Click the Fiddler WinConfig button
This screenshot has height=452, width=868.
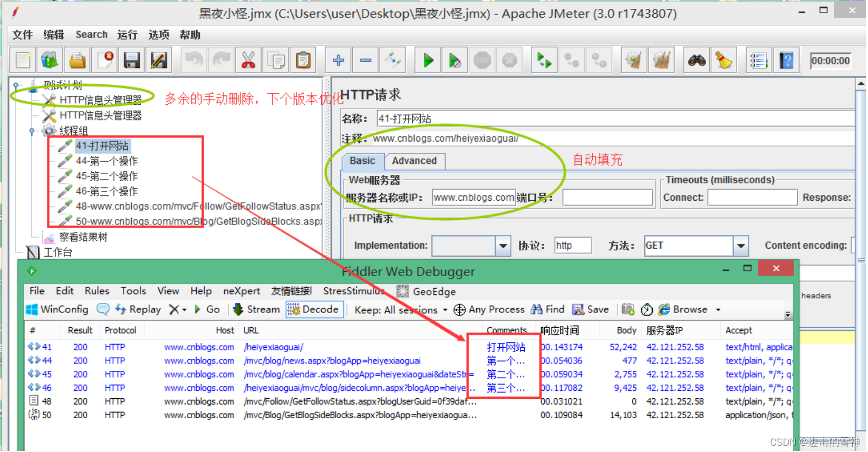coord(57,309)
